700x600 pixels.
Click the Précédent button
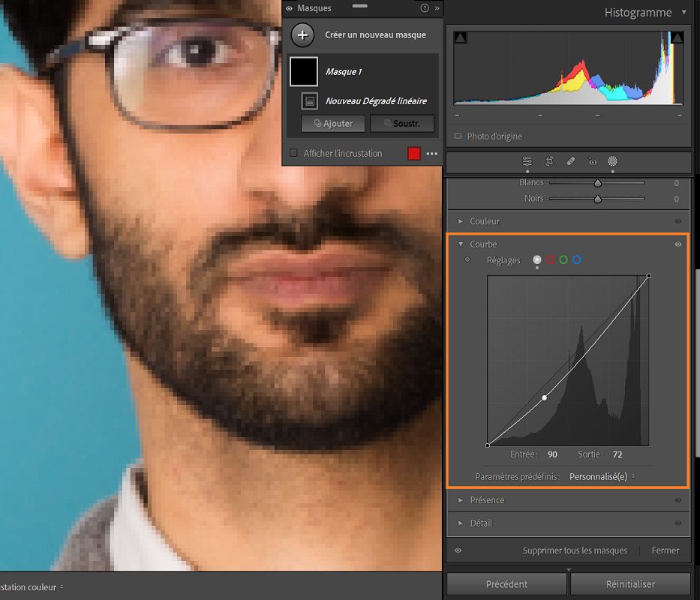pos(506,584)
